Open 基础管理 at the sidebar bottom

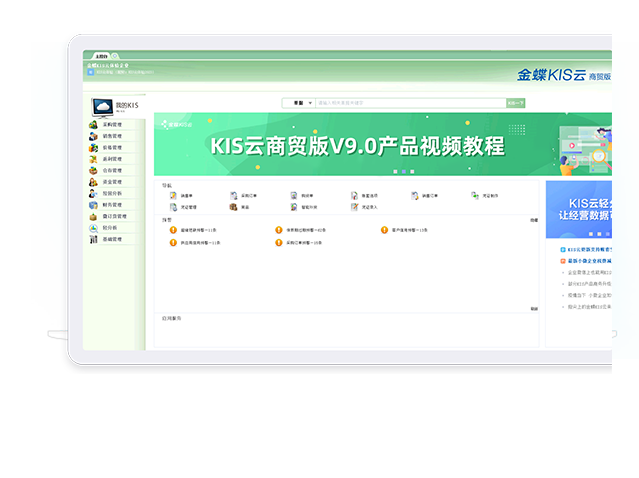tap(110, 239)
